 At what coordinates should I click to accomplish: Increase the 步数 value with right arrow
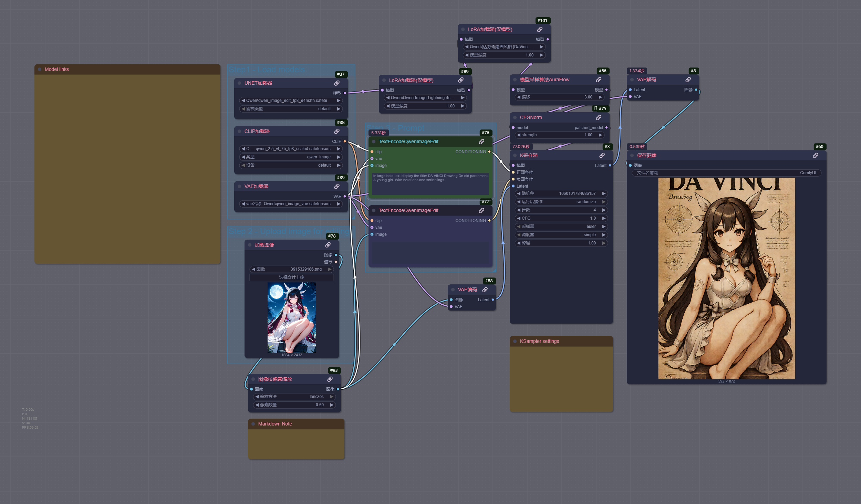pos(604,210)
